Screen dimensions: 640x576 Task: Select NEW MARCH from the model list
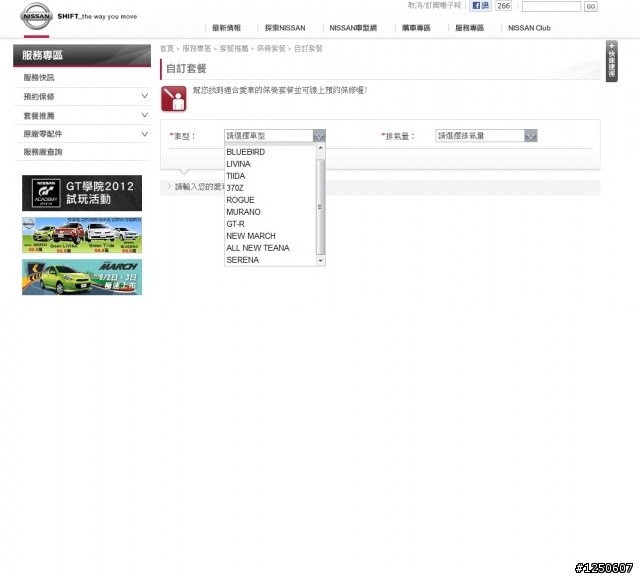coord(270,236)
